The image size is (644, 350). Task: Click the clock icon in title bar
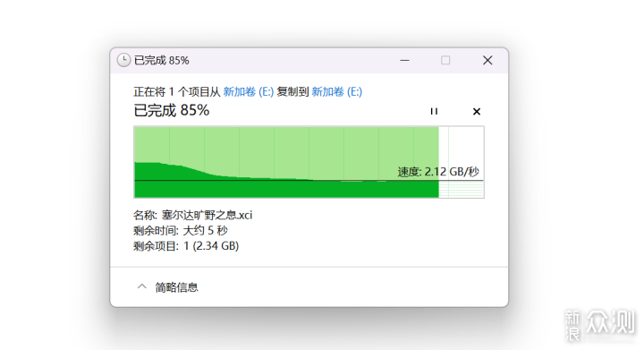click(x=123, y=60)
